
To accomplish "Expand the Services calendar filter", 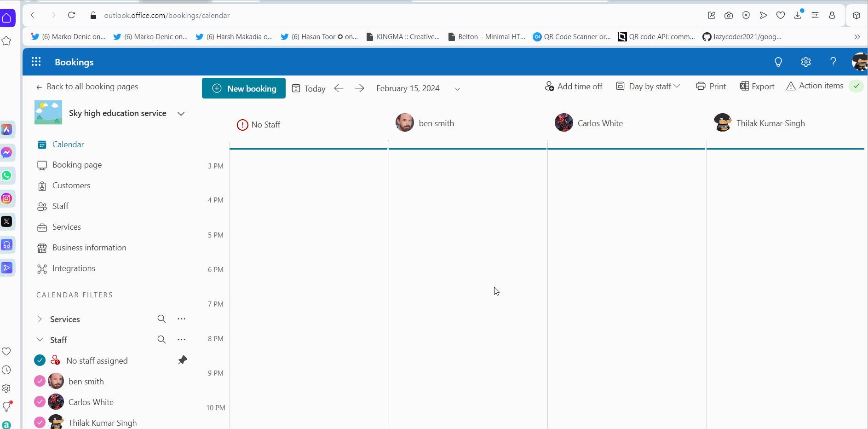I will (40, 319).
